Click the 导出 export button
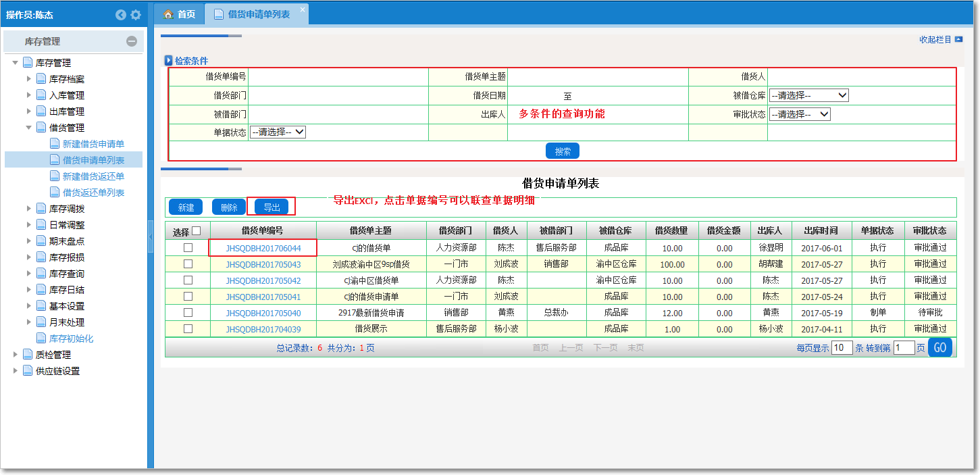The width and height of the screenshot is (980, 475). [x=272, y=207]
